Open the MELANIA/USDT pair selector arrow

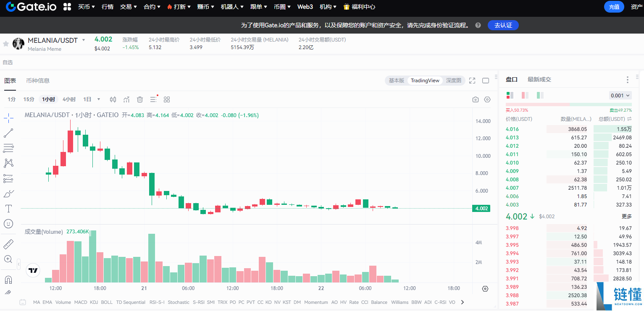point(84,40)
